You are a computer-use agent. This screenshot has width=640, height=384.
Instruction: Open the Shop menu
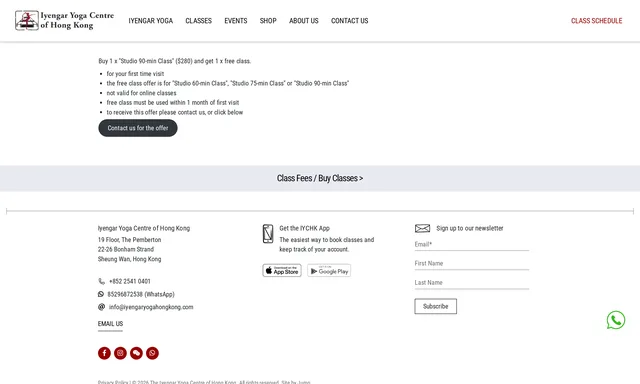268,21
